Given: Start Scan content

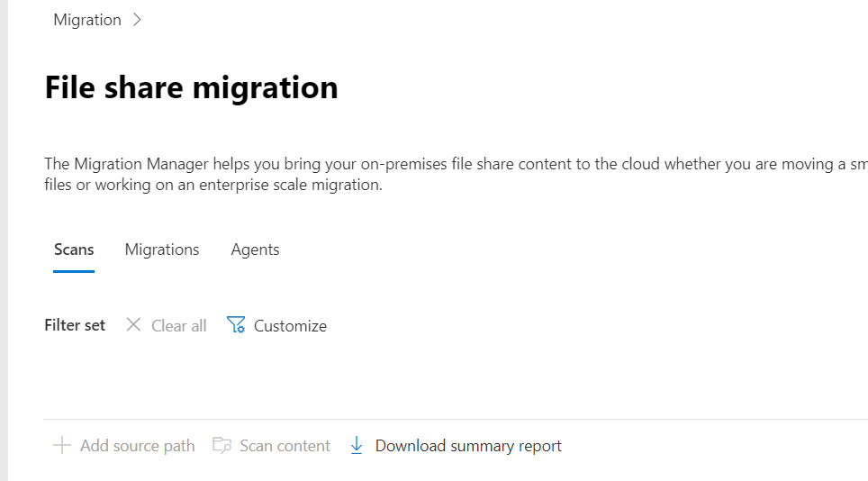Looking at the screenshot, I should [x=285, y=446].
